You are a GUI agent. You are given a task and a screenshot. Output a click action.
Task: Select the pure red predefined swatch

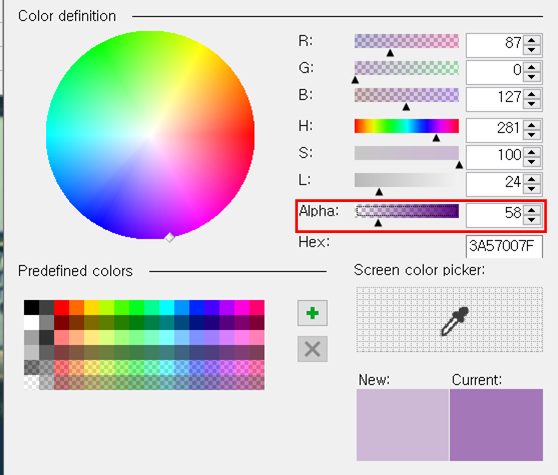61,307
